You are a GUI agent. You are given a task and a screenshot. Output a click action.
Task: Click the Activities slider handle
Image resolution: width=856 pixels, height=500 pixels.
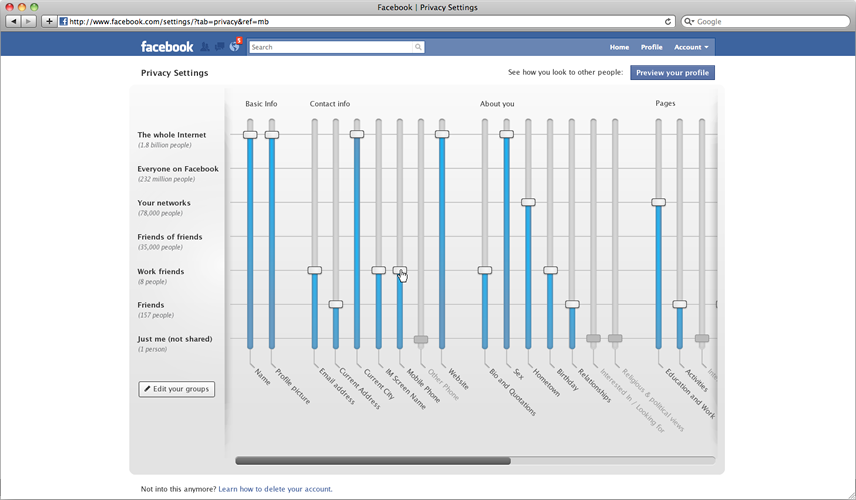[680, 304]
